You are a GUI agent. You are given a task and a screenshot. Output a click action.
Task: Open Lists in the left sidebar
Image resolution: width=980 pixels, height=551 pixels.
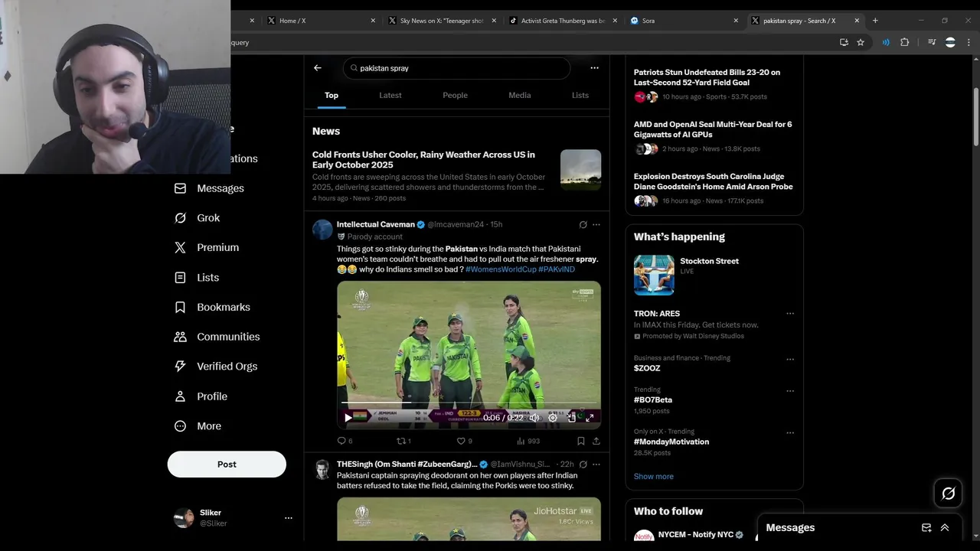pos(197,278)
